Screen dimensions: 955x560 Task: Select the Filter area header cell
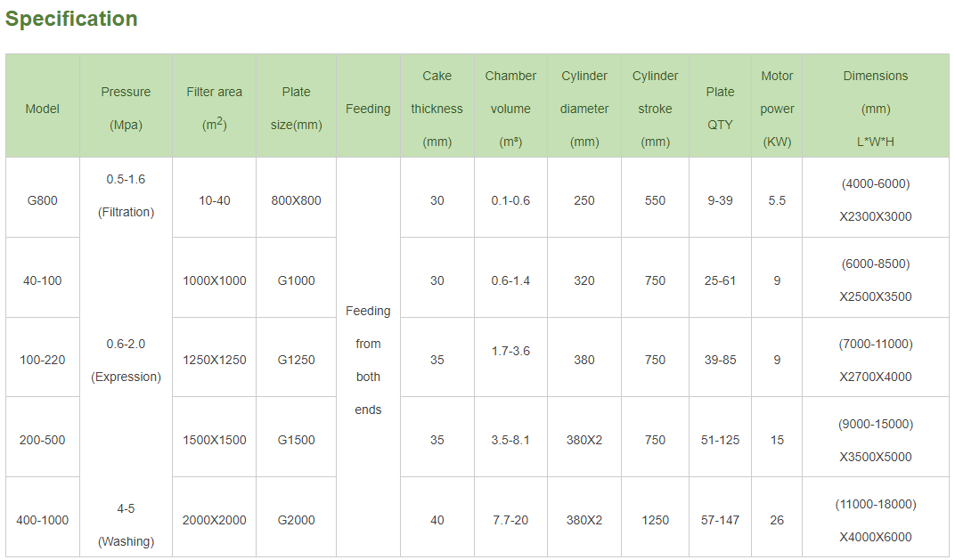(214, 109)
